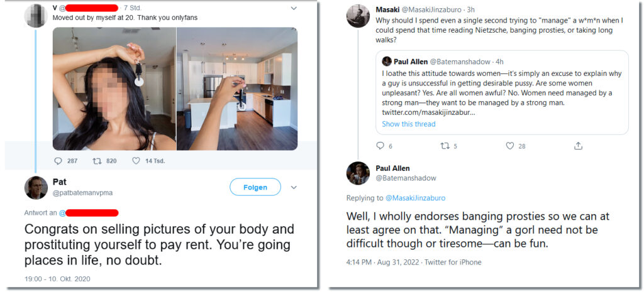644x292 pixels.
Task: Open Pat's profile avatar
Action: (36, 188)
